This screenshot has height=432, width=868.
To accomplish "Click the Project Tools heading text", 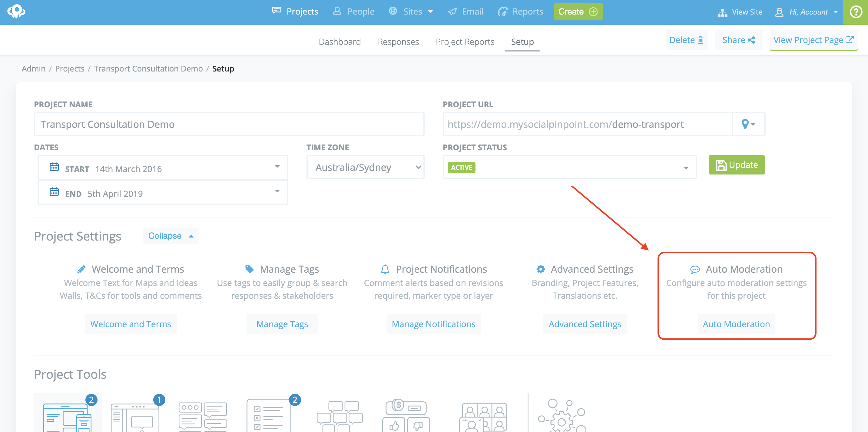I will point(70,374).
